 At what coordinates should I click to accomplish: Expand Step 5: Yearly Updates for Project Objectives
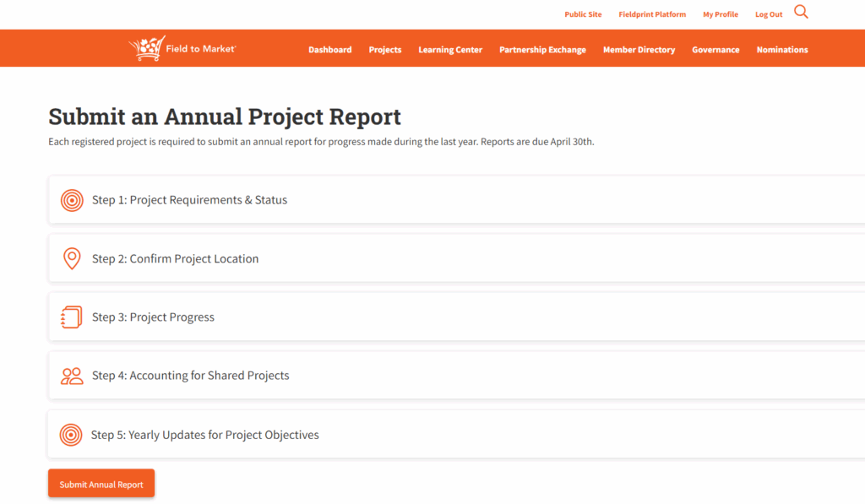point(204,436)
